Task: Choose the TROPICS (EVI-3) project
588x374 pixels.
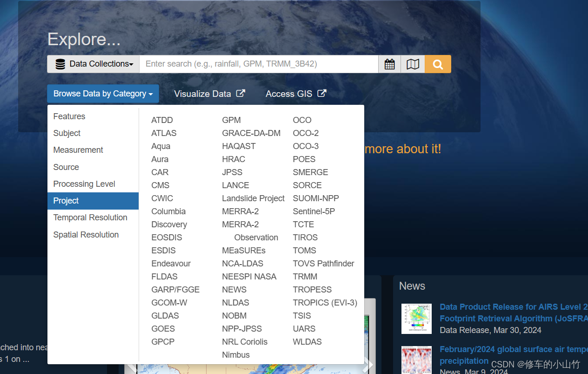Action: coord(325,303)
